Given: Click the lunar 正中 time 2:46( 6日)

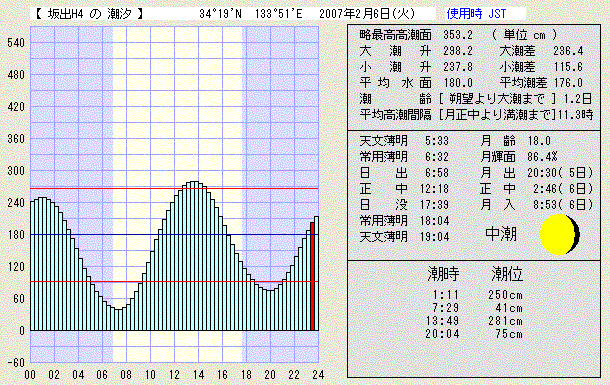Looking at the screenshot, I should click(563, 189).
